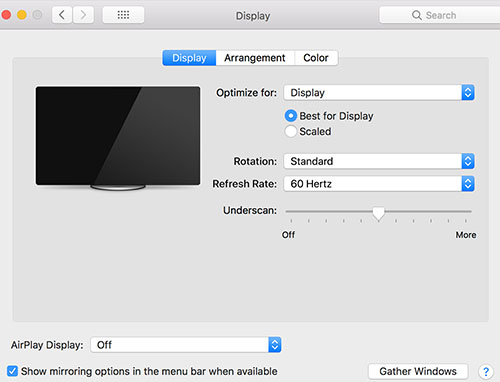
Task: Click the display monitor preview image
Action: 118,138
